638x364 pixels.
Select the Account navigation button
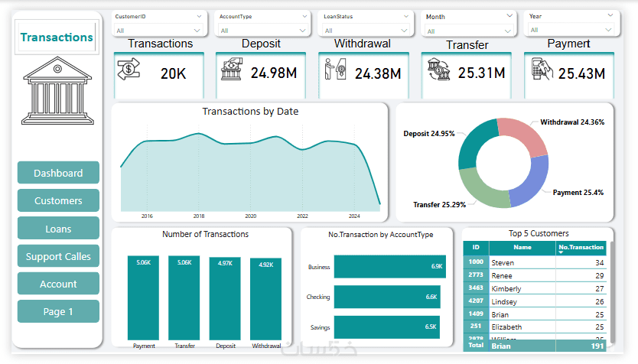pos(58,284)
